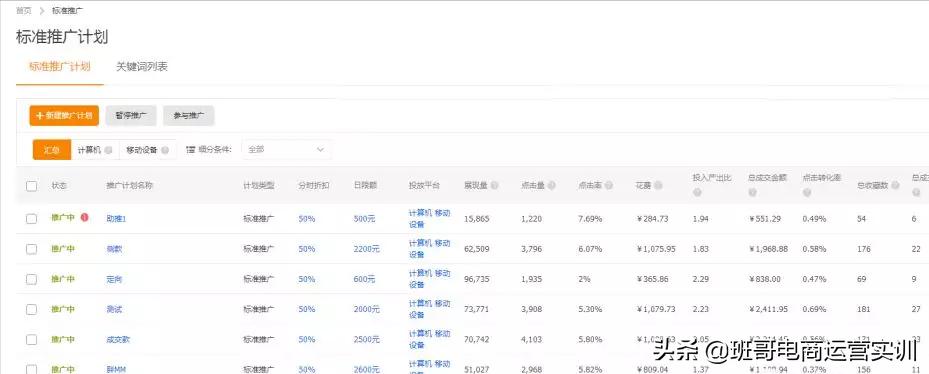Screen dimensions: 929x374
Task: Edit 2000元 daily limit
Action: pyautogui.click(x=367, y=309)
